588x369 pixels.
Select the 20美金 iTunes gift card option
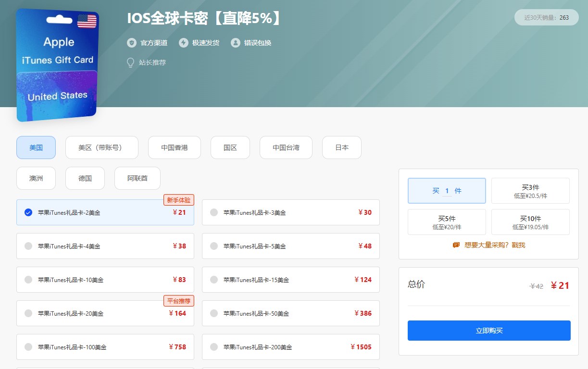click(105, 313)
